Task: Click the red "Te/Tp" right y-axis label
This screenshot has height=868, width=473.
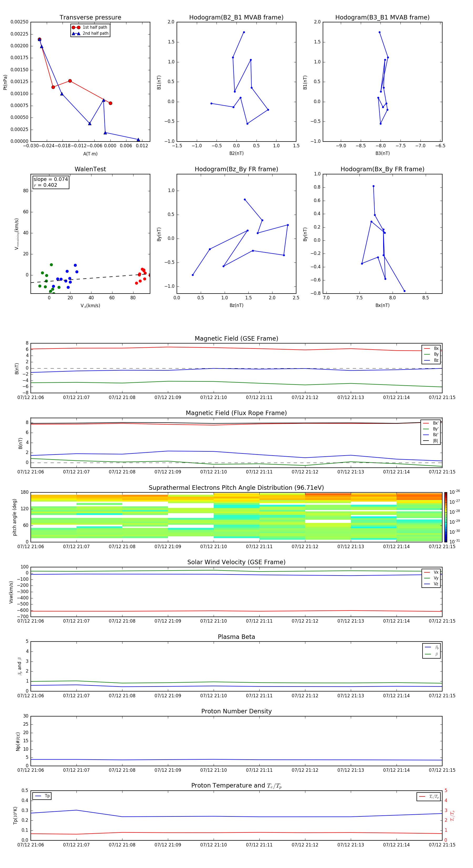Action: (x=453, y=815)
